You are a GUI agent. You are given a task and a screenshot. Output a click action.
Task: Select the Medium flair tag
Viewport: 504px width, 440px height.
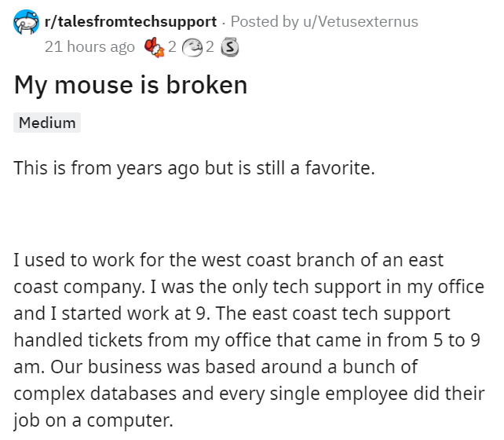coord(47,123)
